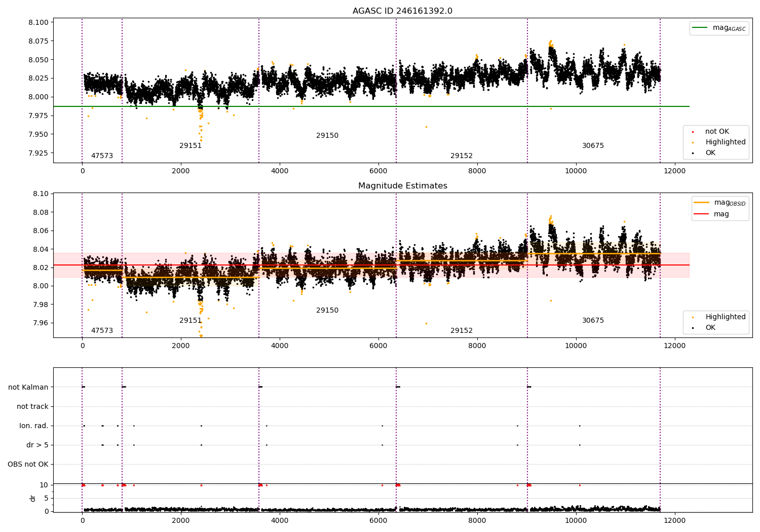Click the 7.96 y-axis tick label
The height and width of the screenshot is (532, 760).
(x=40, y=323)
